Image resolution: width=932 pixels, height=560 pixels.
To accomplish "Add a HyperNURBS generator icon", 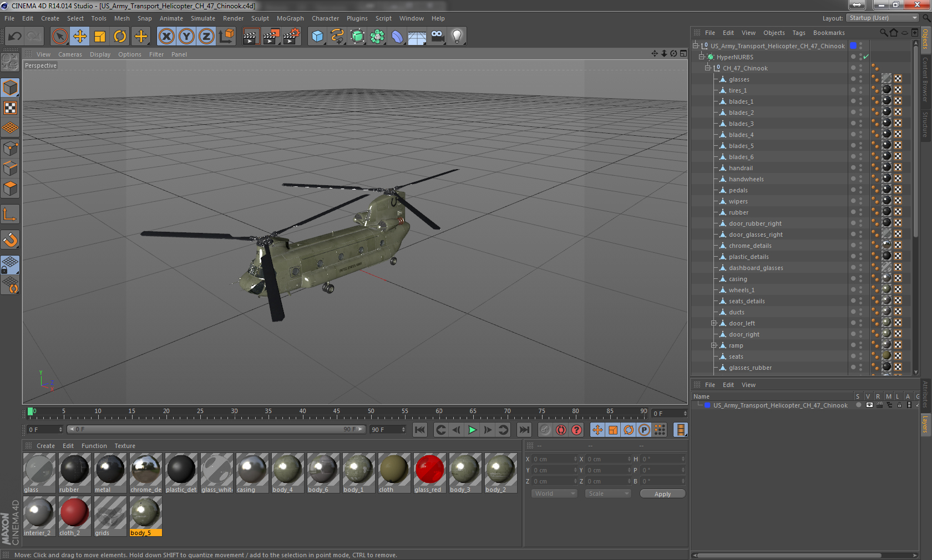I will (x=357, y=37).
